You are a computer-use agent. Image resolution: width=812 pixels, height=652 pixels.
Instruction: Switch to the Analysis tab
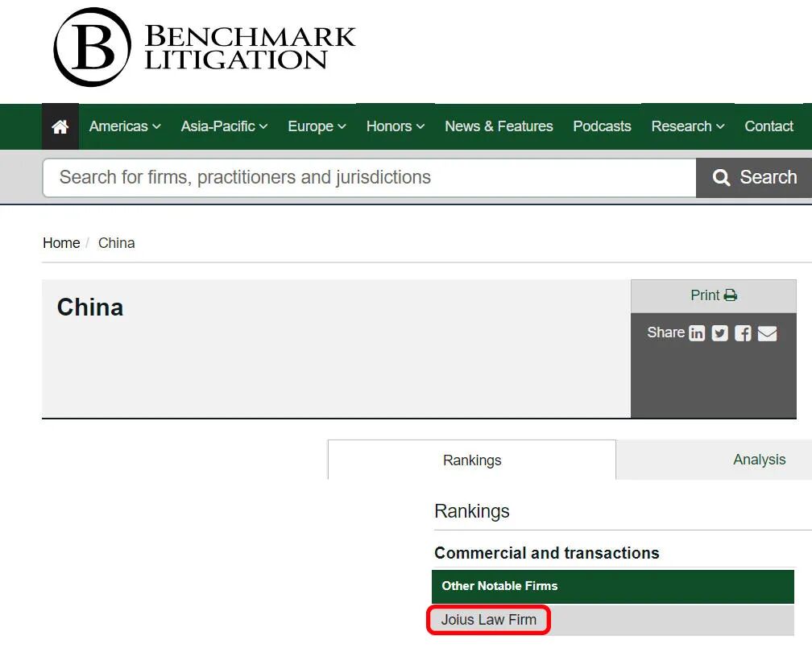[759, 460]
